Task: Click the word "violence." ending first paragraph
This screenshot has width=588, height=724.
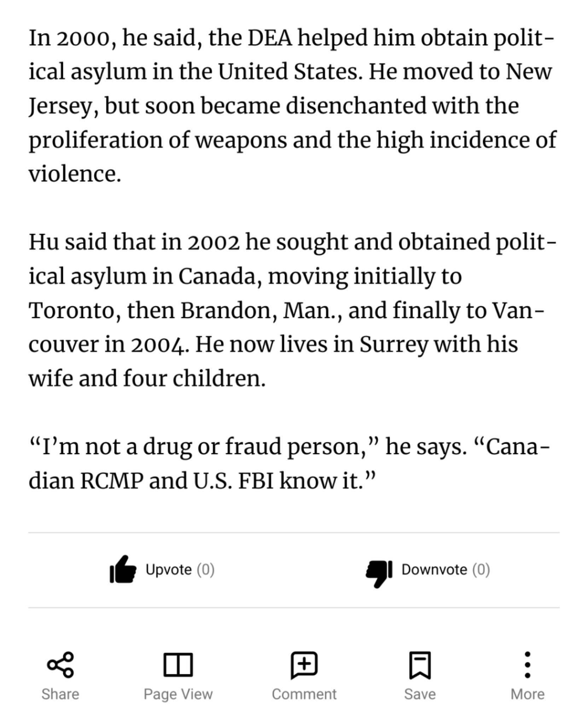Action: click(x=75, y=174)
